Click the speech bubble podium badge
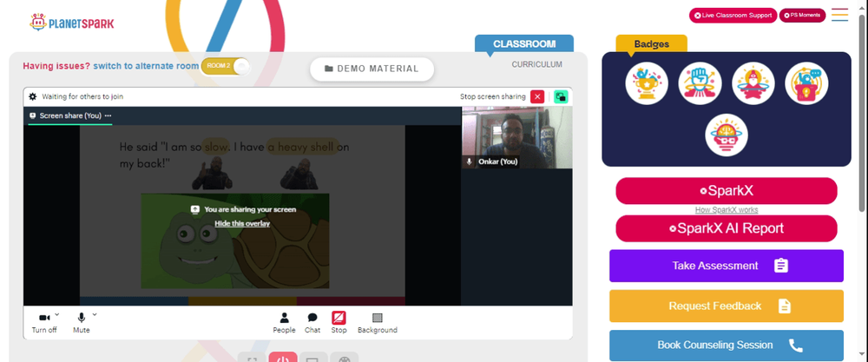Screen dimensions: 868x362 tap(806, 83)
